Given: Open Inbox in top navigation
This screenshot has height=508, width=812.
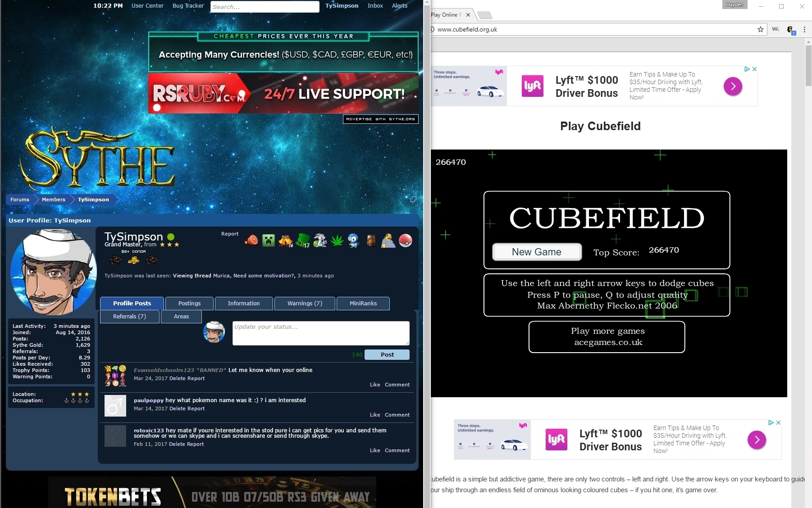Looking at the screenshot, I should tap(375, 6).
